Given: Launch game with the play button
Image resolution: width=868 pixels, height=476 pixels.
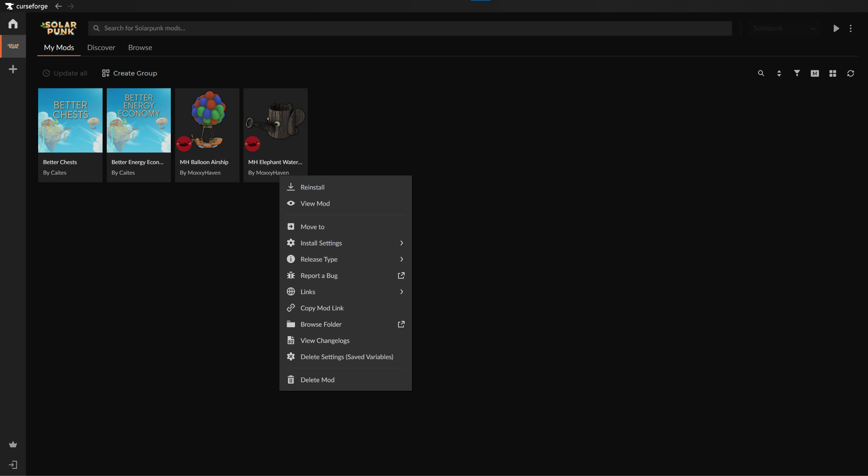Looking at the screenshot, I should click(x=836, y=28).
